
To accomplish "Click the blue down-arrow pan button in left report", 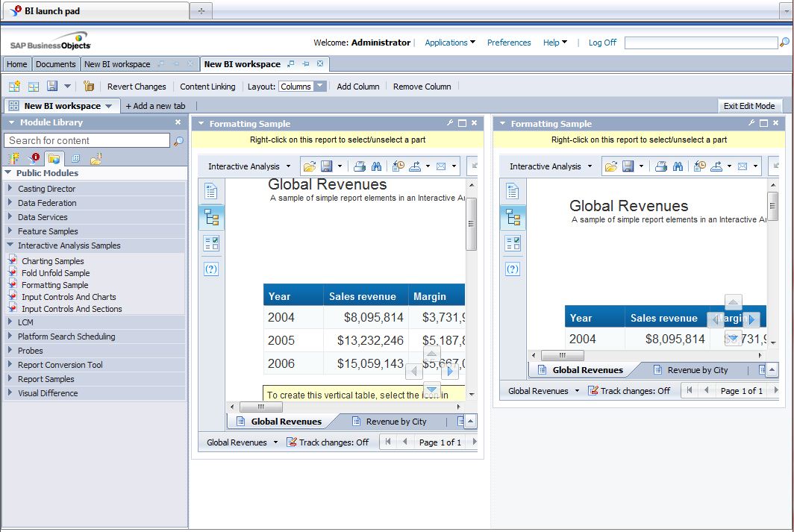I will (x=431, y=389).
